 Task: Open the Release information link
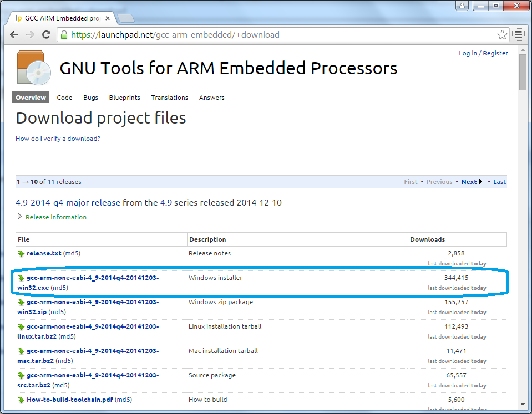(x=56, y=217)
